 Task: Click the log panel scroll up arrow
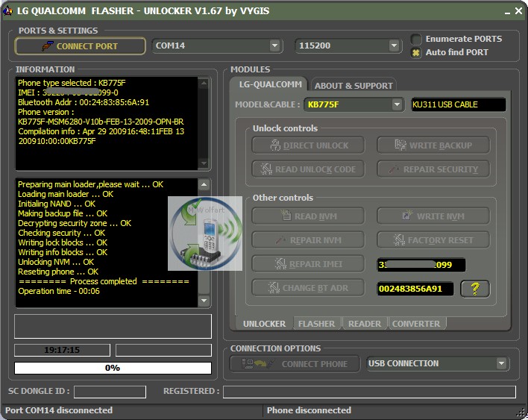204,184
